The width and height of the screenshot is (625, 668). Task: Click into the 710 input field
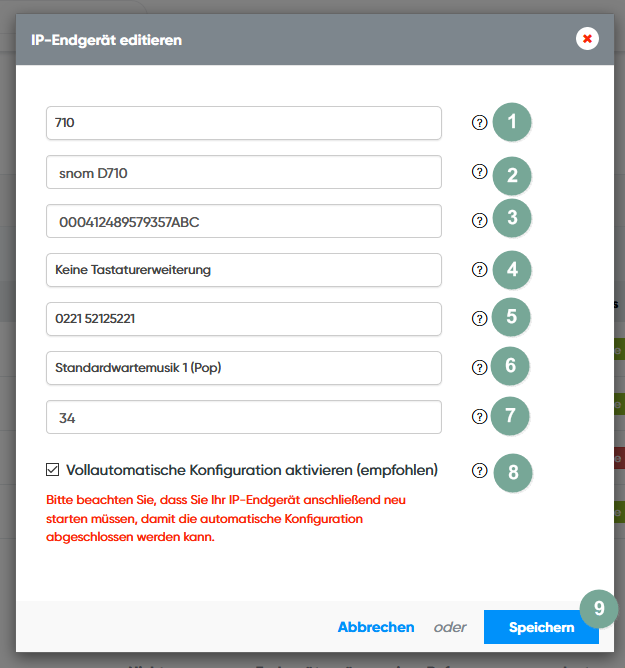(x=243, y=123)
